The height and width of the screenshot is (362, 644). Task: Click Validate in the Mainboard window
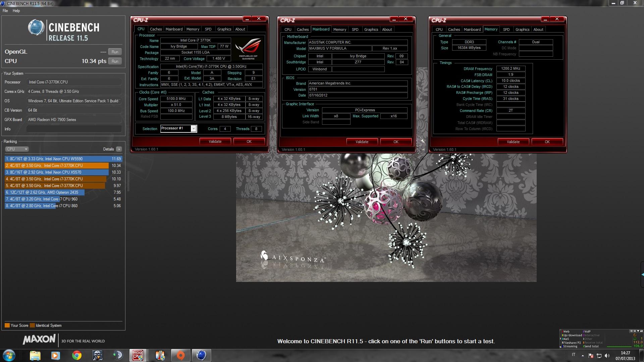(x=362, y=142)
